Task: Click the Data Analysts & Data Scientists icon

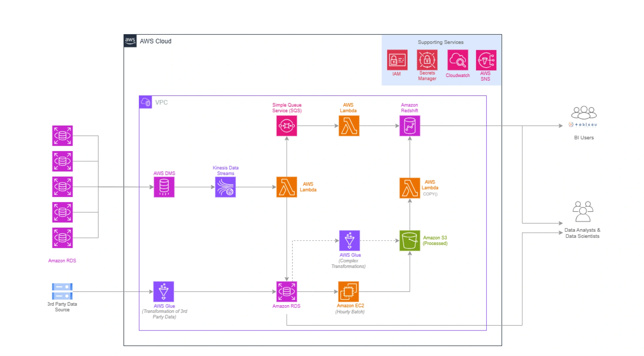Action: pos(583,211)
